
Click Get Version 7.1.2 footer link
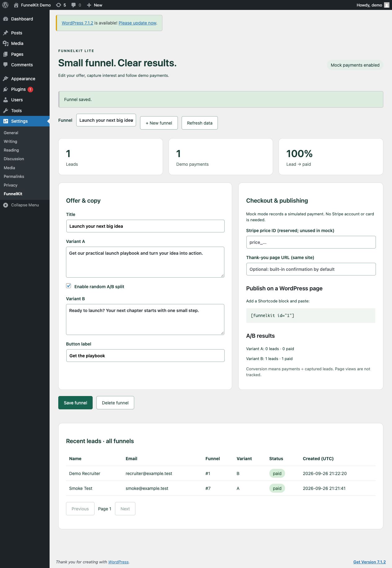(x=369, y=562)
